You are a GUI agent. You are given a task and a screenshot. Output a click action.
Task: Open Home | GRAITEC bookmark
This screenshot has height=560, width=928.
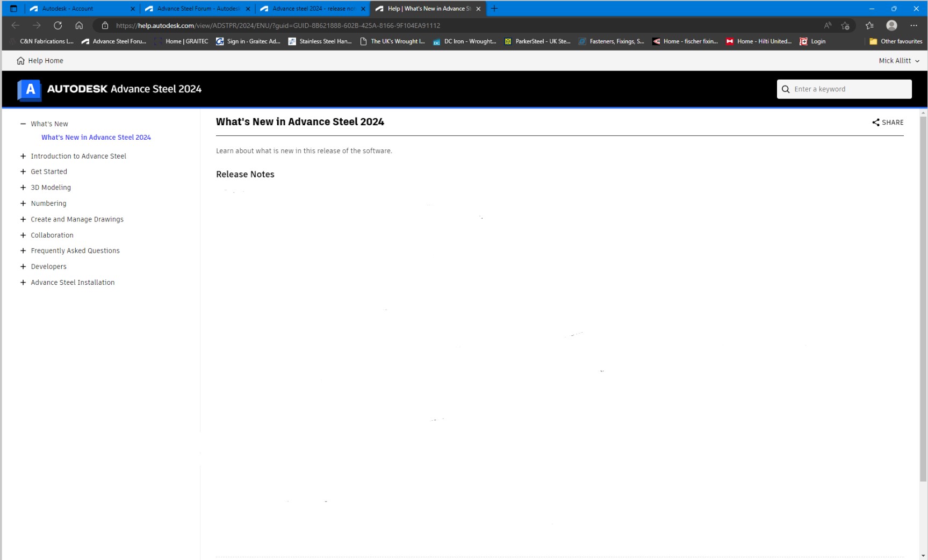(181, 41)
